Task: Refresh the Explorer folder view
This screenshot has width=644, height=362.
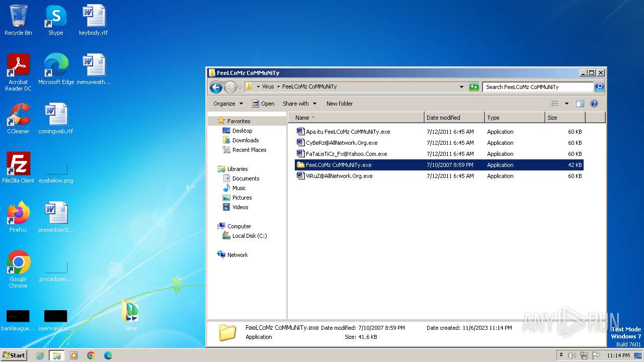Action: coord(474,87)
